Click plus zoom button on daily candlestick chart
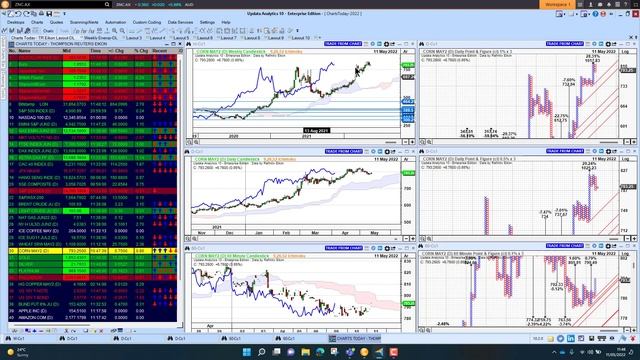Screen dimensions: 640x360 pyautogui.click(x=412, y=238)
